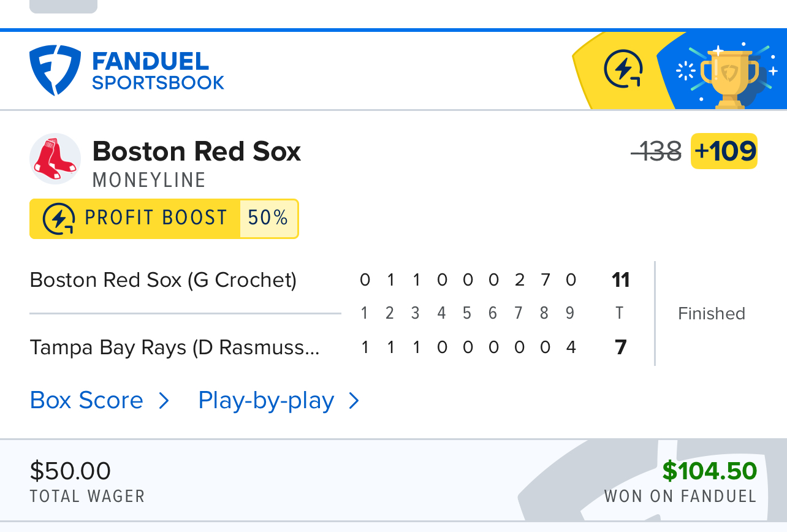This screenshot has width=787, height=532.
Task: Click the 50% boost percentage
Action: 268,218
